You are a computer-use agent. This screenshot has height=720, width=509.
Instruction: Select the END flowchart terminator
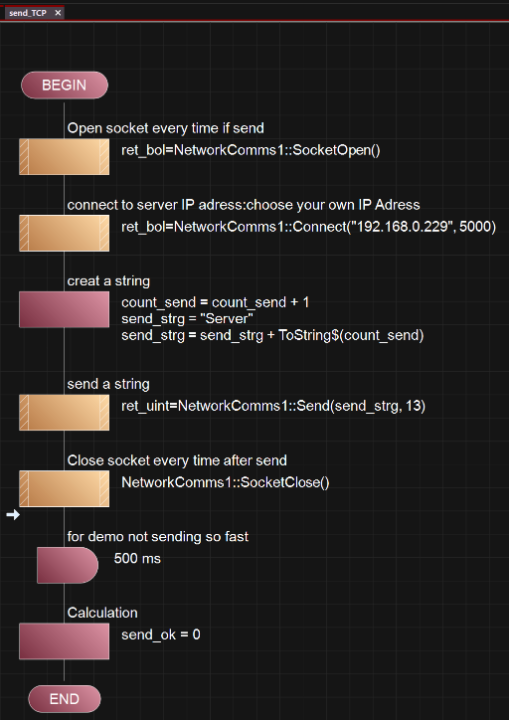pyautogui.click(x=64, y=698)
